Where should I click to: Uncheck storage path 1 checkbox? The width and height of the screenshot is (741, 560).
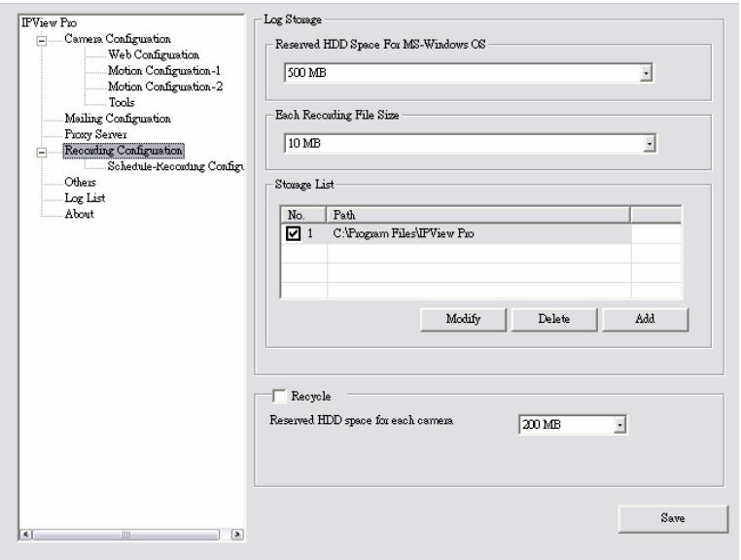[293, 233]
